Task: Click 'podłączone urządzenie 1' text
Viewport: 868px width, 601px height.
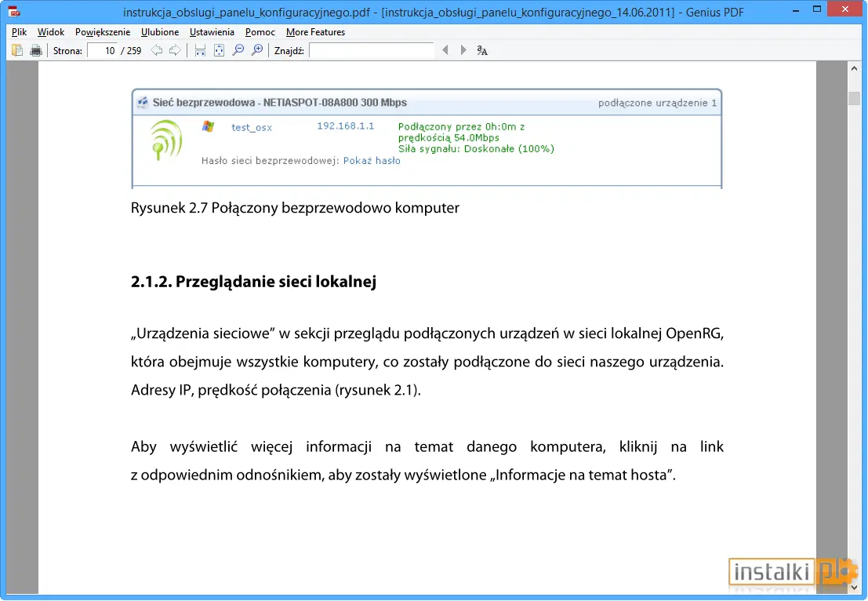Action: click(657, 103)
